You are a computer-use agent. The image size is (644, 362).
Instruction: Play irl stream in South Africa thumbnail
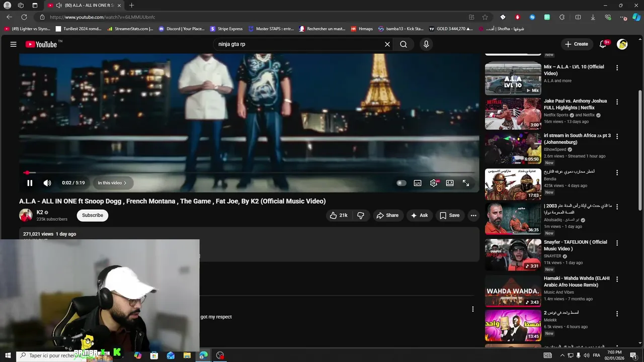pos(513,148)
